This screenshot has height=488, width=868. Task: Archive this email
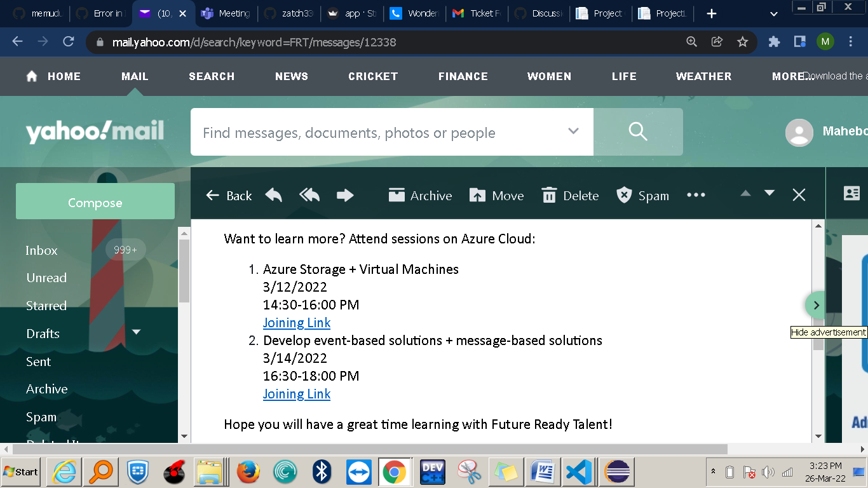pos(420,196)
